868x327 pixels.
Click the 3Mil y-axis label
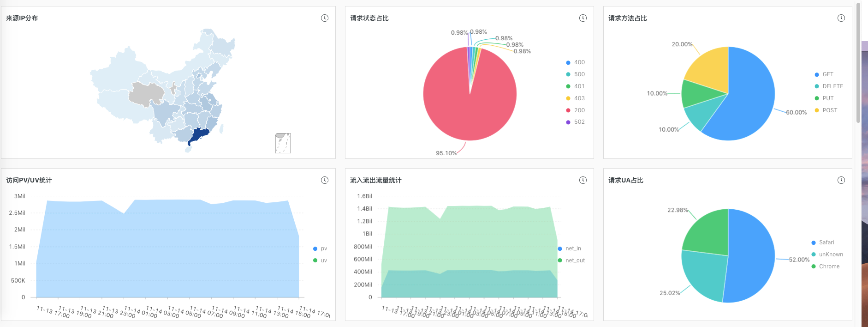click(x=20, y=196)
